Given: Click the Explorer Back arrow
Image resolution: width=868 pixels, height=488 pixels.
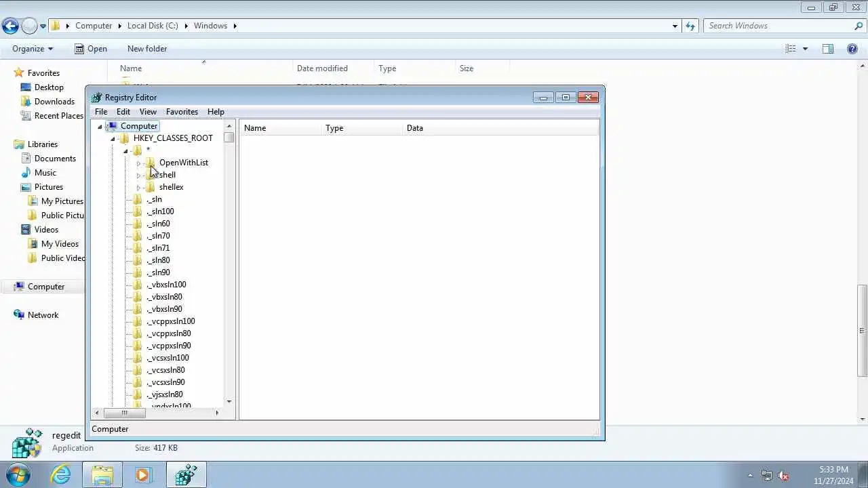Looking at the screenshot, I should [x=10, y=26].
